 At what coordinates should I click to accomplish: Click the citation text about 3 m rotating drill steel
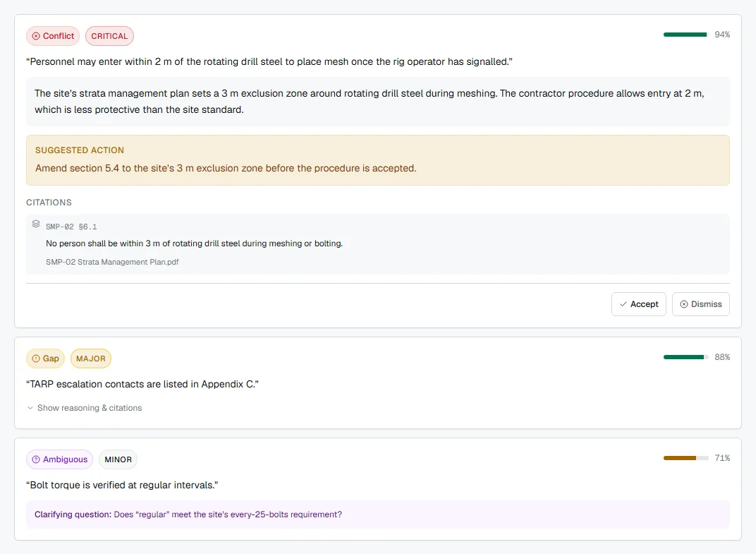point(195,243)
